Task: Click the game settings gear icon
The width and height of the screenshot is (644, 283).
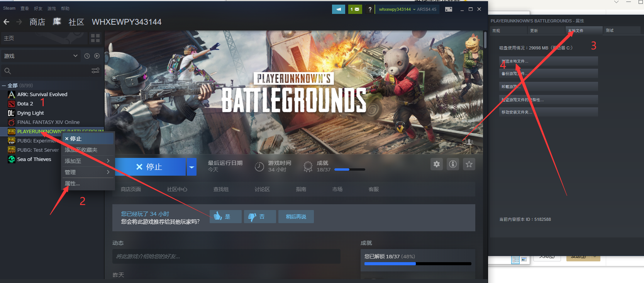Action: pyautogui.click(x=436, y=164)
